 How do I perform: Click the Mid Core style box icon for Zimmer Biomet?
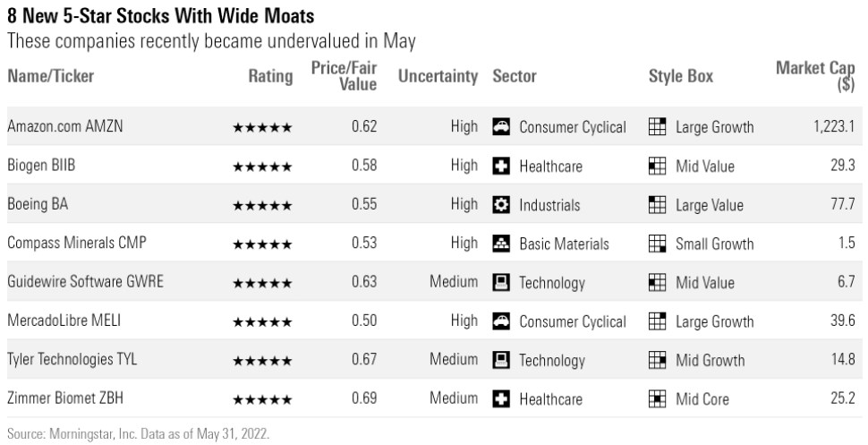[657, 399]
